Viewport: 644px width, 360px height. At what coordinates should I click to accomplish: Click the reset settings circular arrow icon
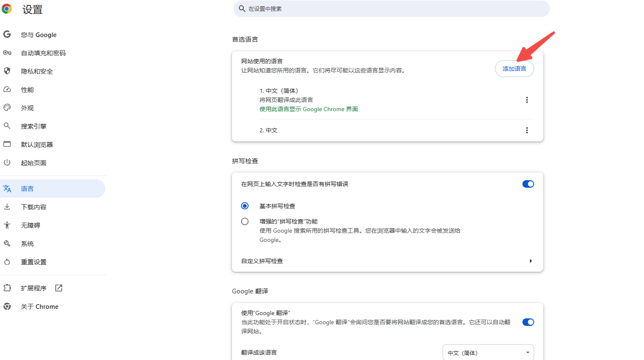[x=7, y=262]
